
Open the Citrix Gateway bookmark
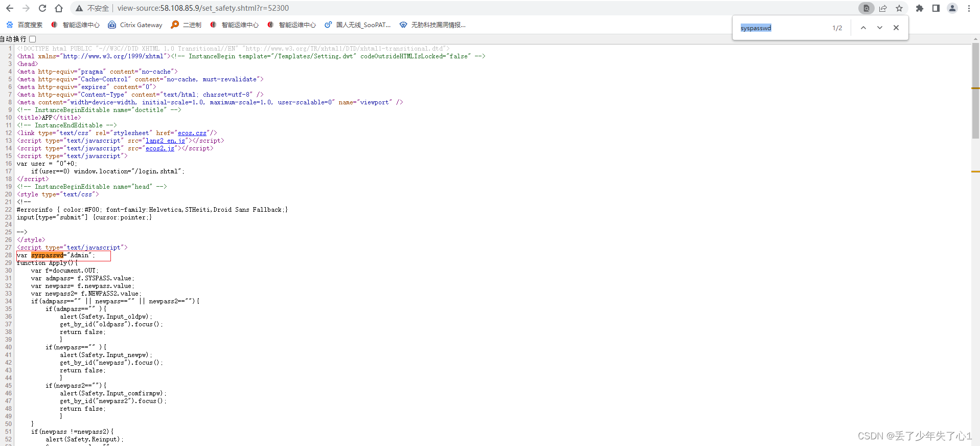[x=135, y=25]
